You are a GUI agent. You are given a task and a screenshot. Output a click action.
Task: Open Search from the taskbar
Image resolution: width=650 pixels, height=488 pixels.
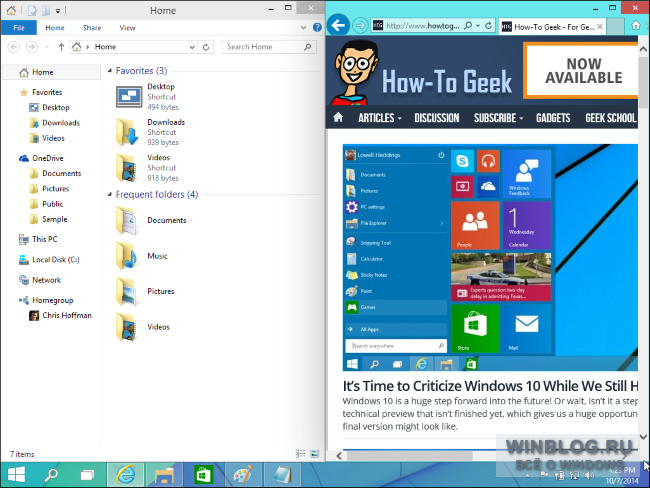(51, 474)
